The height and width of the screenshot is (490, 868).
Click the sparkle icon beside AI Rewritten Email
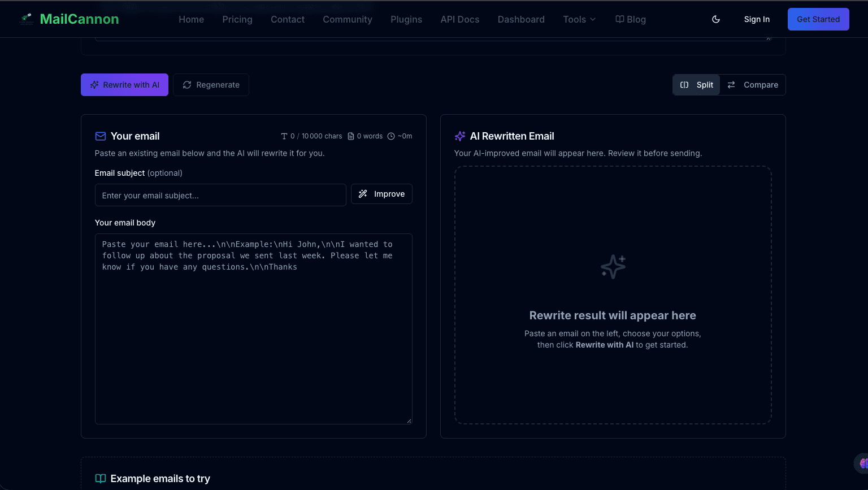tap(460, 136)
